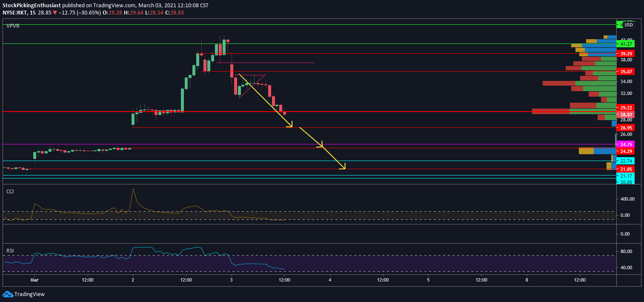Click the TradingView wordmark text
Viewport: 644px width, 302px height.
coord(29,294)
